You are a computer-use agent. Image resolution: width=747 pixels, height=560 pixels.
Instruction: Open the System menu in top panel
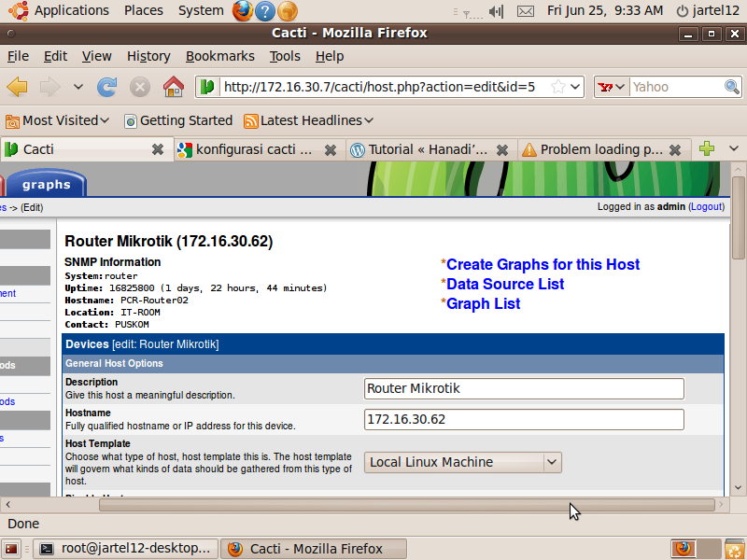pos(201,10)
